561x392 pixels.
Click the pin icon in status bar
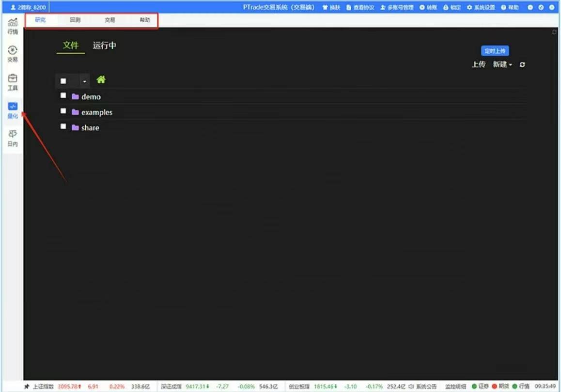pos(27,386)
